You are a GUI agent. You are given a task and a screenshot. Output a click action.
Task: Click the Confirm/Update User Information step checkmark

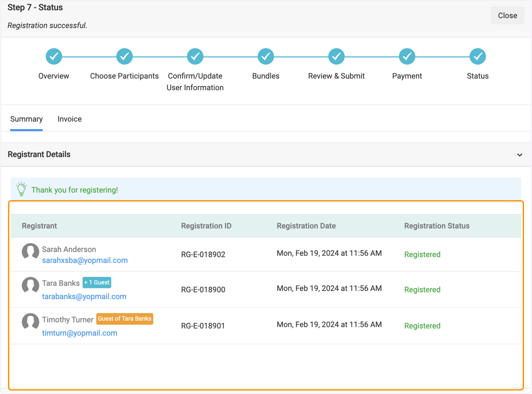point(195,56)
